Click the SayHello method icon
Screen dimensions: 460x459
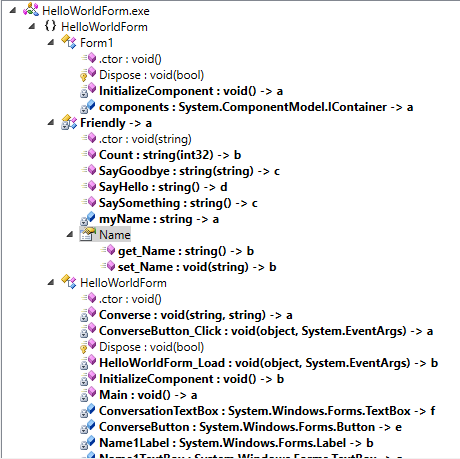click(89, 186)
